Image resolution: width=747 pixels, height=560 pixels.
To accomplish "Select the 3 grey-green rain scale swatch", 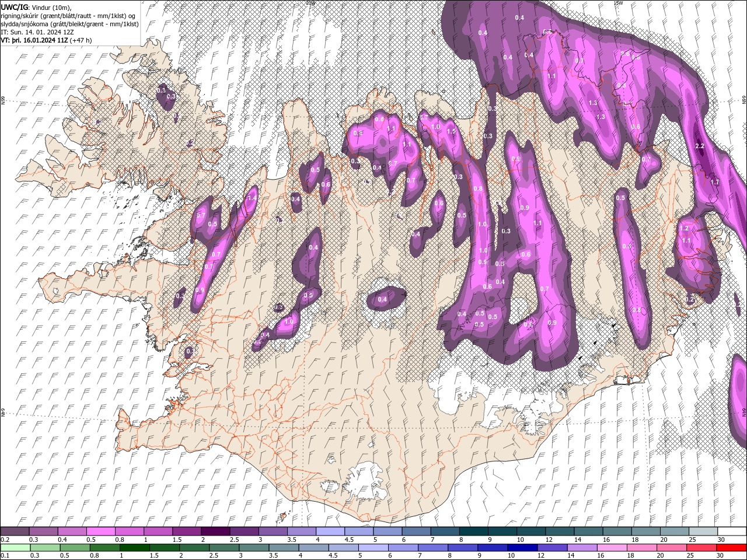I will click(253, 548).
